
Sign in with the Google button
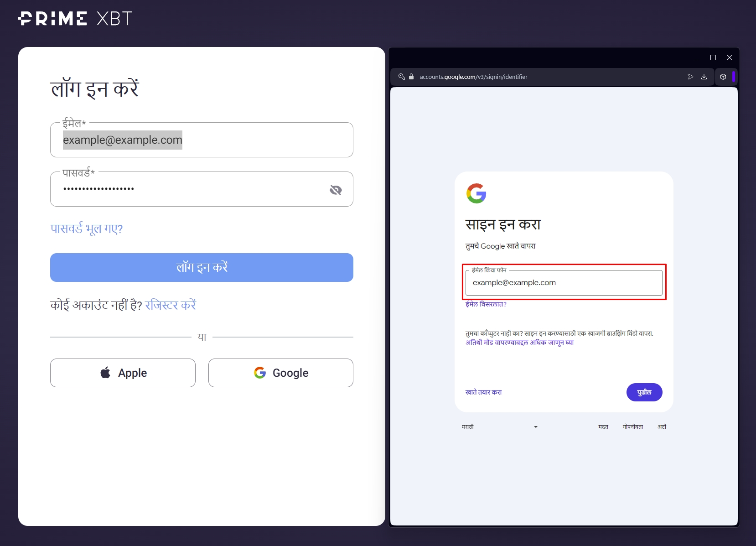pos(281,373)
